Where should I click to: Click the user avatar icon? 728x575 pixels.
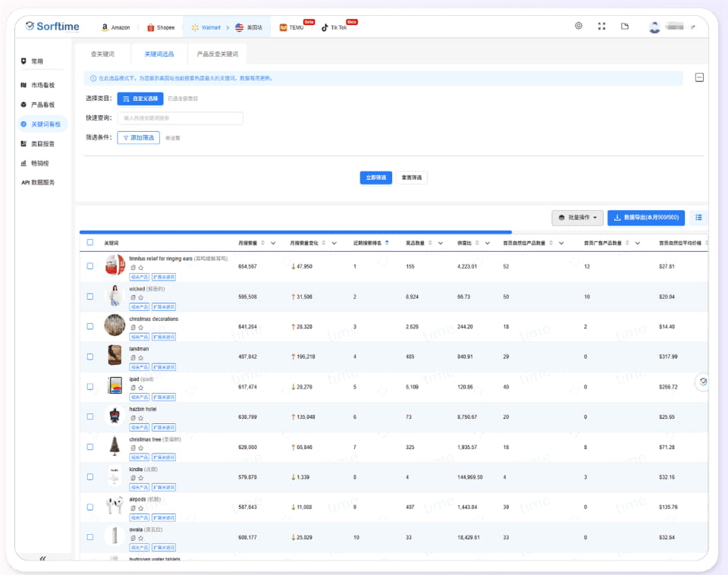click(654, 27)
